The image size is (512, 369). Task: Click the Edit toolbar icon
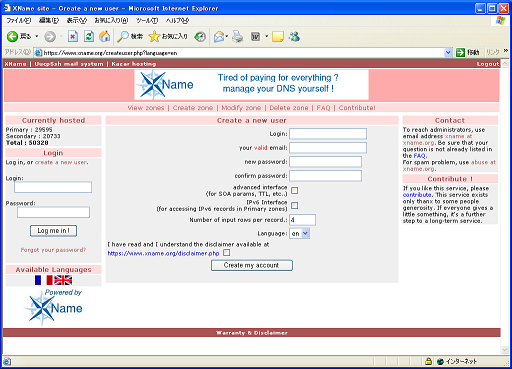point(255,36)
